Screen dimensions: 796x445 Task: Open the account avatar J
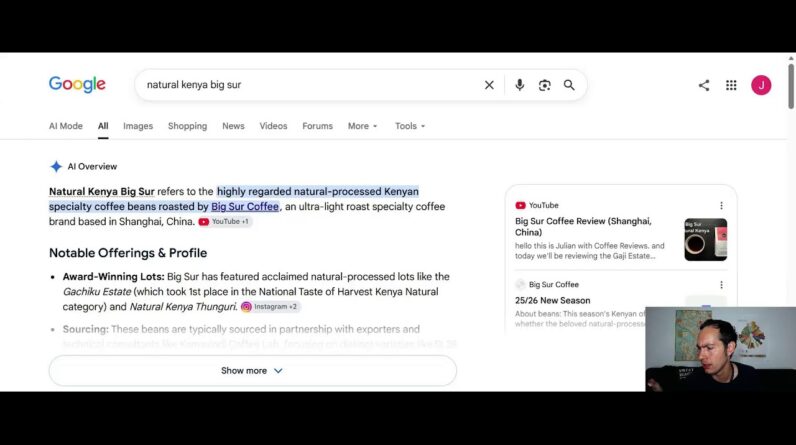pyautogui.click(x=761, y=85)
